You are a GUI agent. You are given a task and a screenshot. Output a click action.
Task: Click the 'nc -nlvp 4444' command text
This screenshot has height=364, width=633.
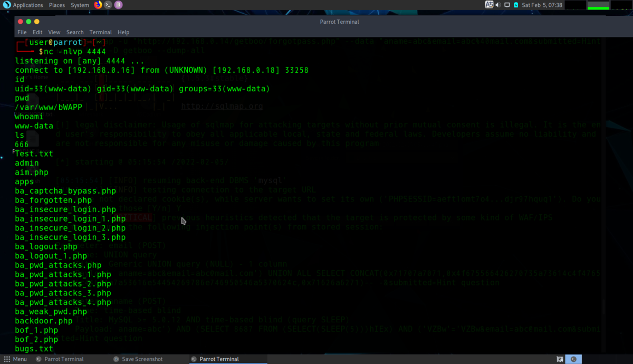coord(75,52)
